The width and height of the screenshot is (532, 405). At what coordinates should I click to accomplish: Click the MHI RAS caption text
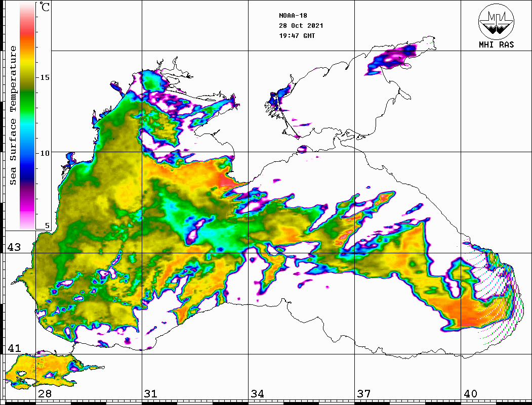click(x=496, y=44)
